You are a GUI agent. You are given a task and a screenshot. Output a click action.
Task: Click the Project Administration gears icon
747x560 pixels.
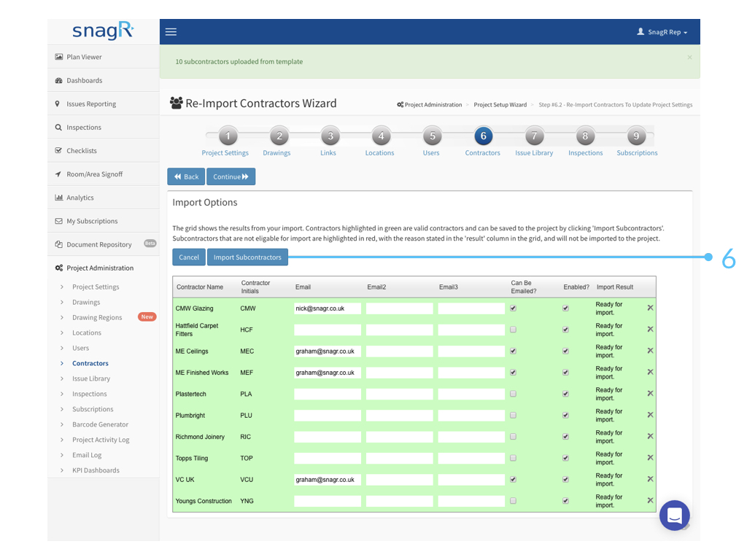[58, 268]
